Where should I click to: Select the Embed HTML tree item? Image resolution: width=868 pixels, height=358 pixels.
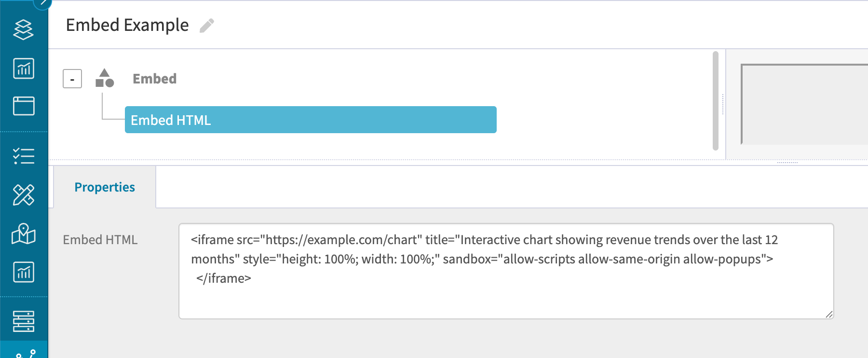311,120
